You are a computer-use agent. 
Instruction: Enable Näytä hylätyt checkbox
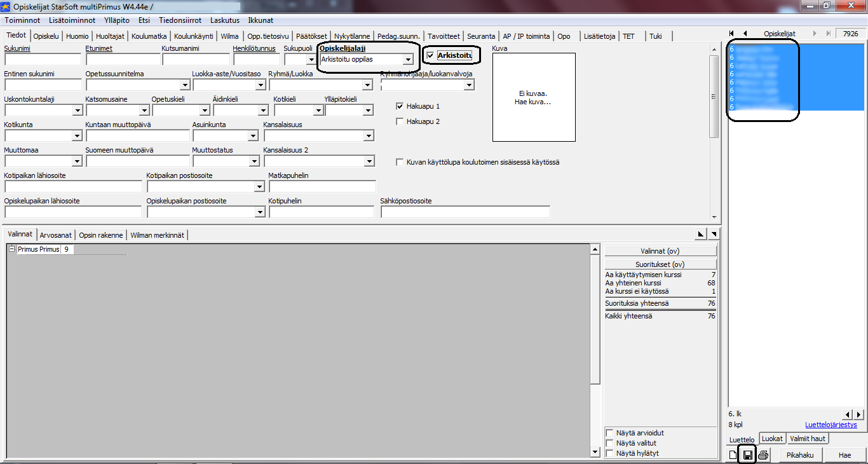click(610, 453)
